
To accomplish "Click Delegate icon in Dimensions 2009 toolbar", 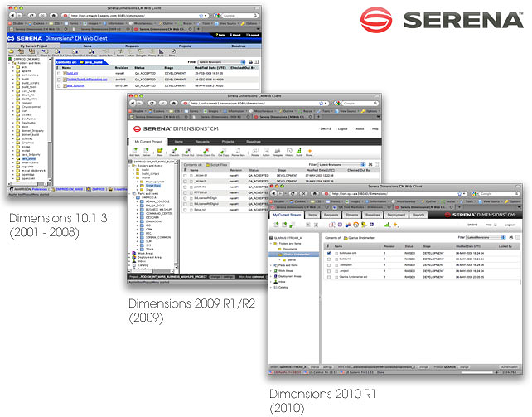I will tap(278, 151).
